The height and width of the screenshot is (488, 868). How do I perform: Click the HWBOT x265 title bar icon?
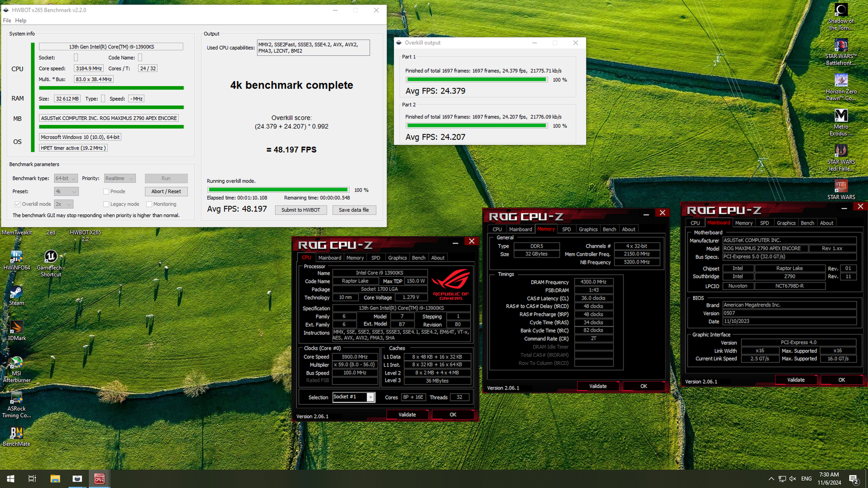(x=6, y=10)
